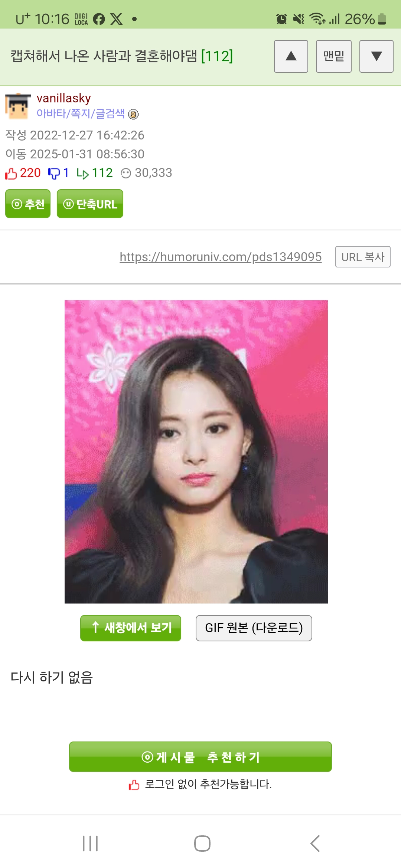Open comments via green 112 reply icon
Screen dimensions: 401x868
(x=82, y=173)
